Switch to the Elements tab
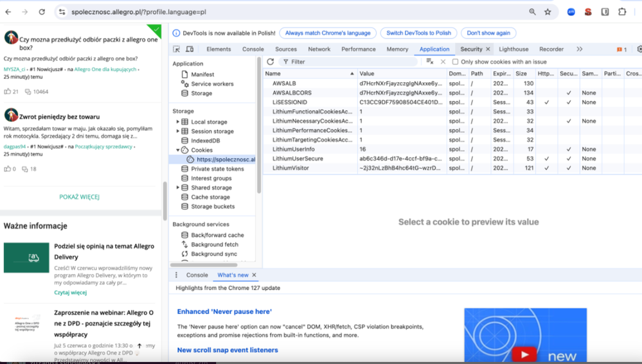 point(218,49)
